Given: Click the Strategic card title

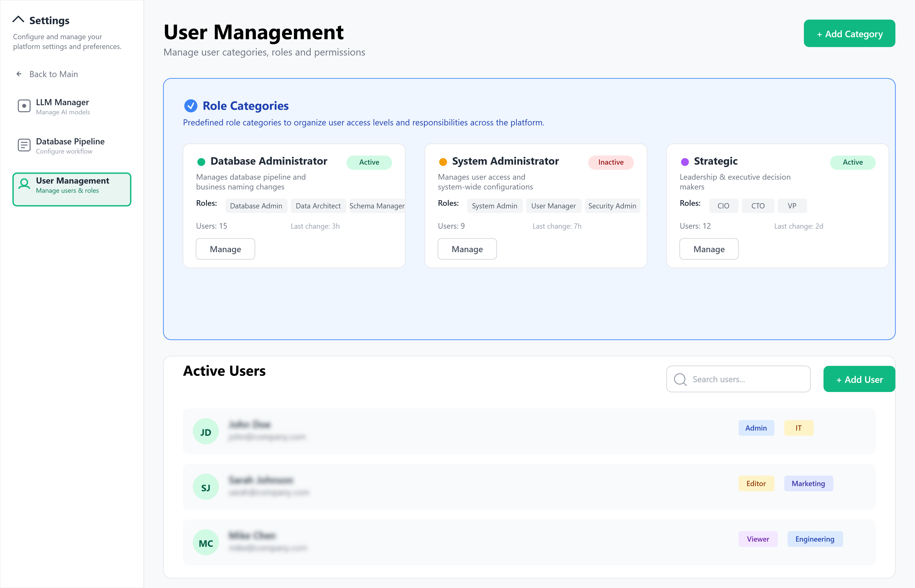Looking at the screenshot, I should 716,161.
